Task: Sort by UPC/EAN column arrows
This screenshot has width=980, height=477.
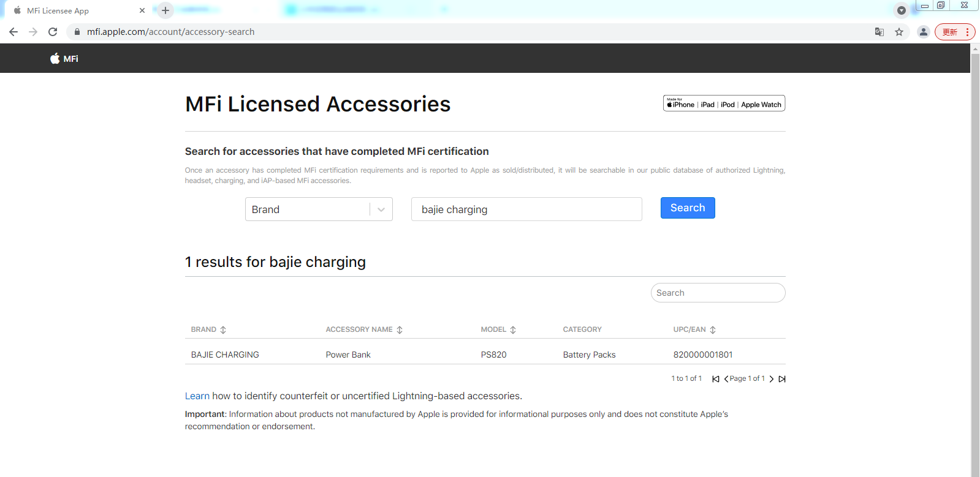Action: pos(713,330)
